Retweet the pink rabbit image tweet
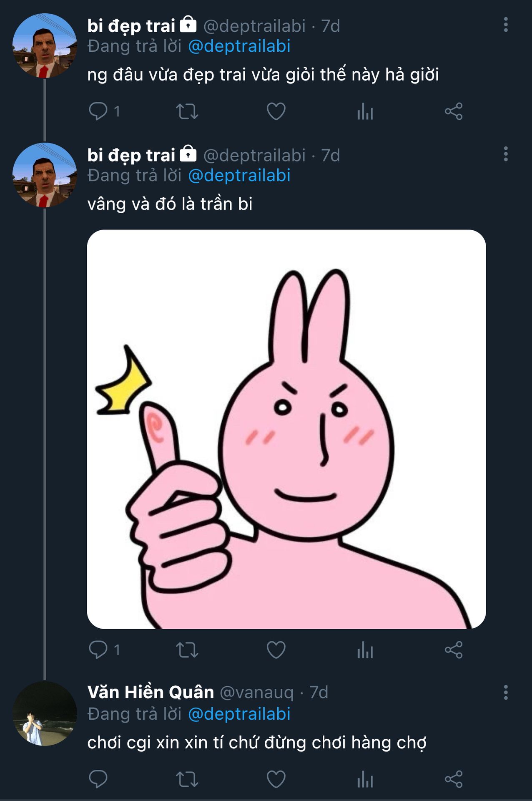Screen dimensions: 532x801 click(x=187, y=650)
